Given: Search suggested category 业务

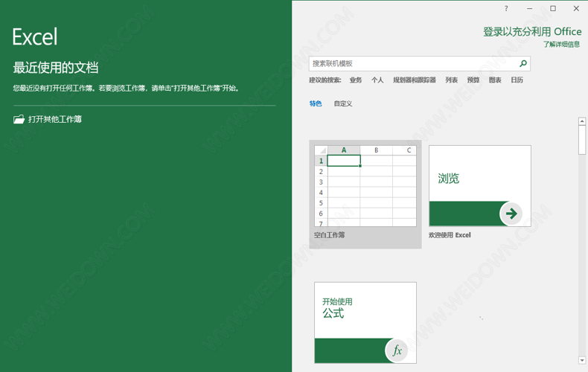Looking at the screenshot, I should [x=356, y=80].
